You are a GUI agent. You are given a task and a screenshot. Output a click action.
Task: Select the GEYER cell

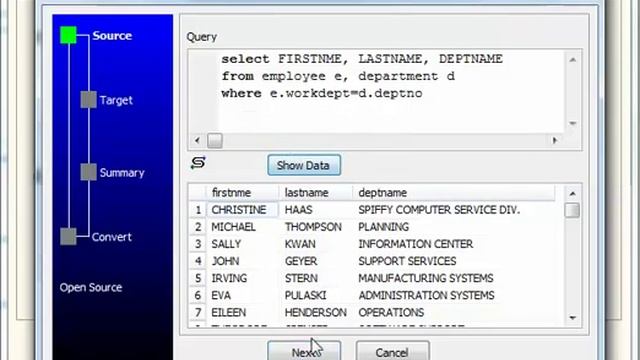pos(316,261)
